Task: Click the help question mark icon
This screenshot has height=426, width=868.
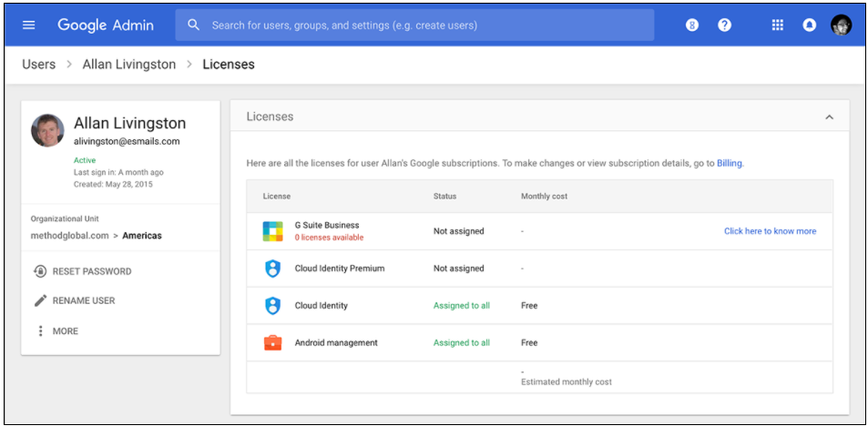Action: (x=724, y=25)
